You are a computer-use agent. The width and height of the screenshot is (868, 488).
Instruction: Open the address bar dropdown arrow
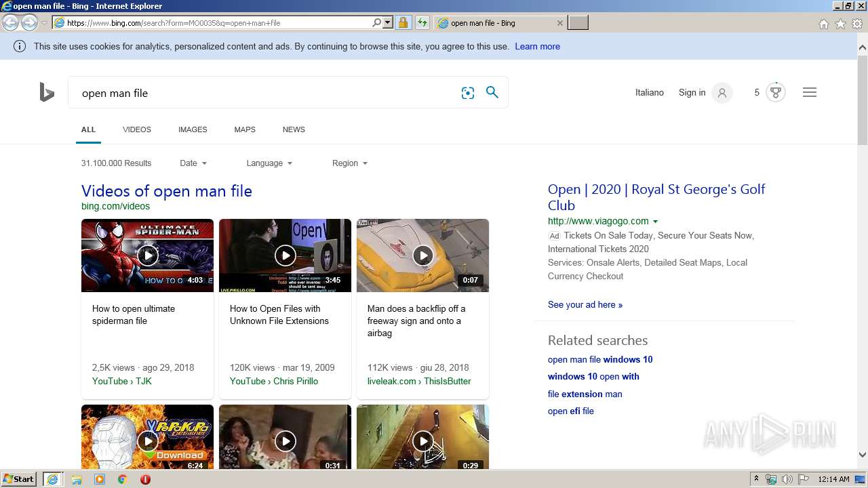point(388,22)
